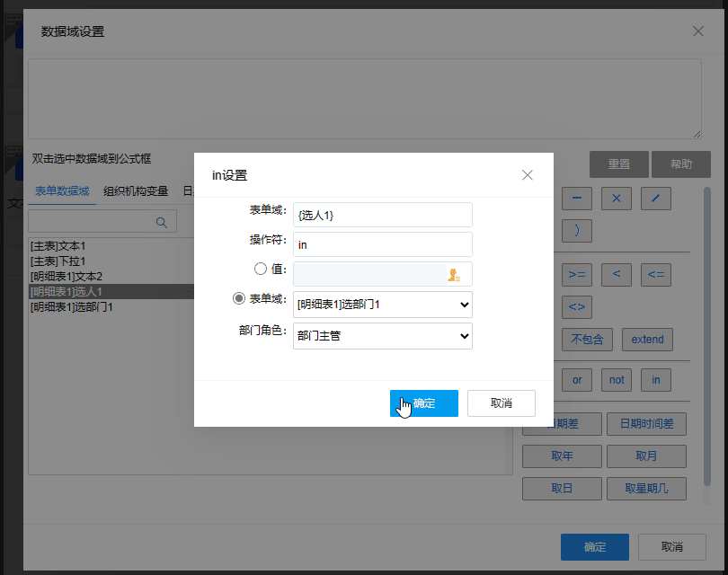Open the 表单域 dropdown showing 选部门1

(x=383, y=305)
